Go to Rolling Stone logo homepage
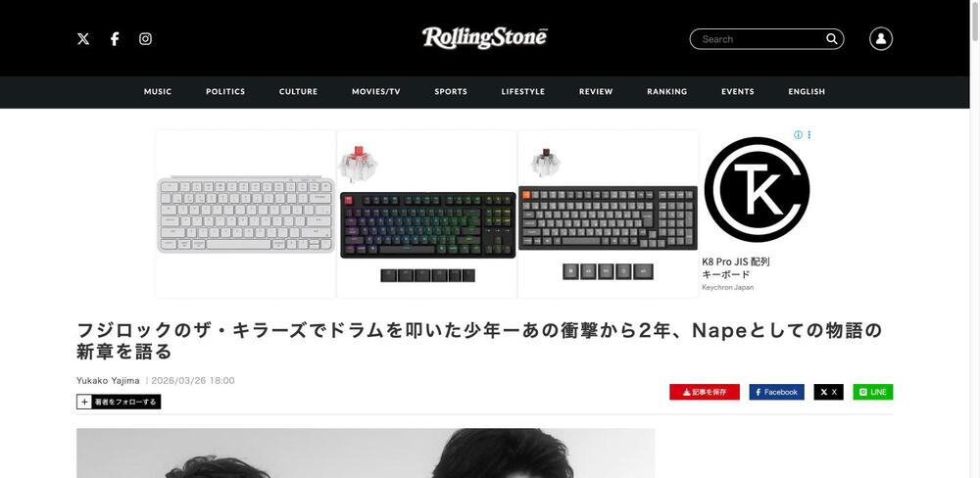Image resolution: width=980 pixels, height=478 pixels. point(484,37)
